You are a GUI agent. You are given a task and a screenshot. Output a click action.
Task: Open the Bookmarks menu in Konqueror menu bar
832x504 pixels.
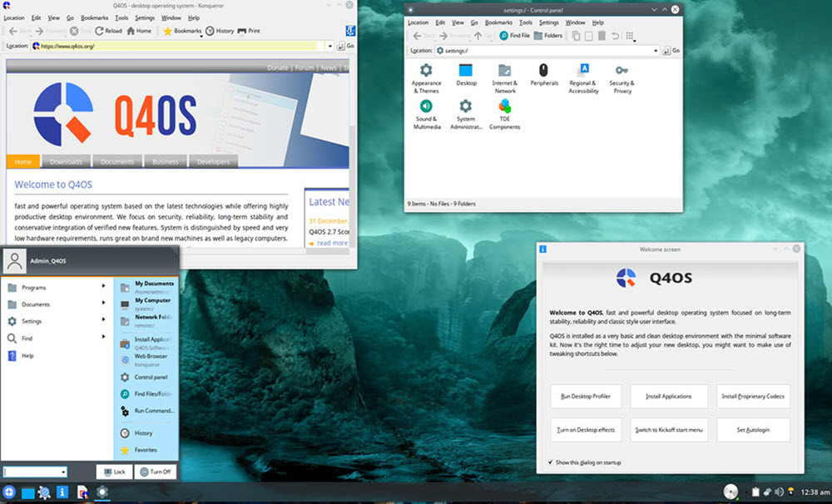[93, 17]
